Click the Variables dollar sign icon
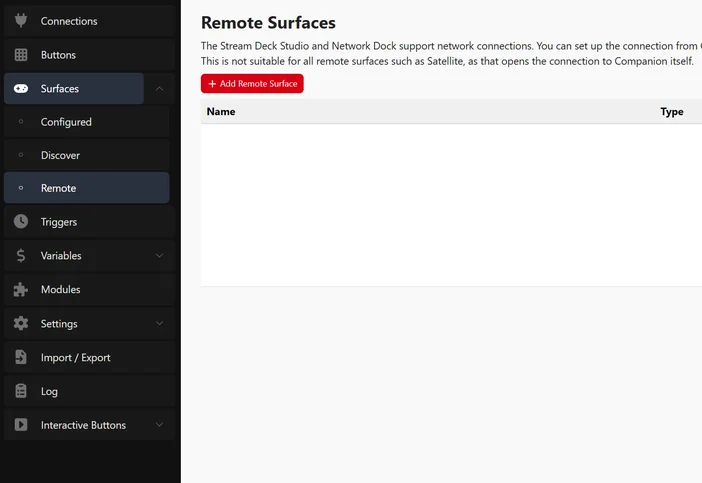The width and height of the screenshot is (702, 483). click(x=21, y=256)
